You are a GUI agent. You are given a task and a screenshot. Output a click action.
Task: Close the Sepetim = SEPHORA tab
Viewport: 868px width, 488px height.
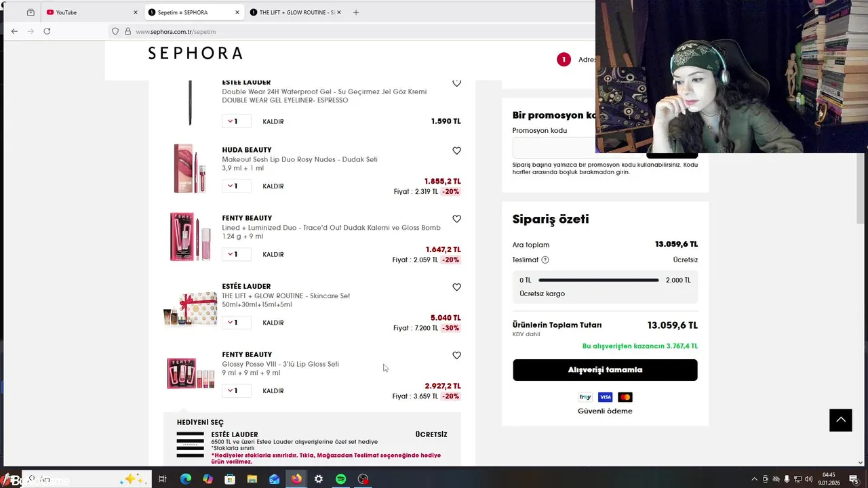click(237, 12)
